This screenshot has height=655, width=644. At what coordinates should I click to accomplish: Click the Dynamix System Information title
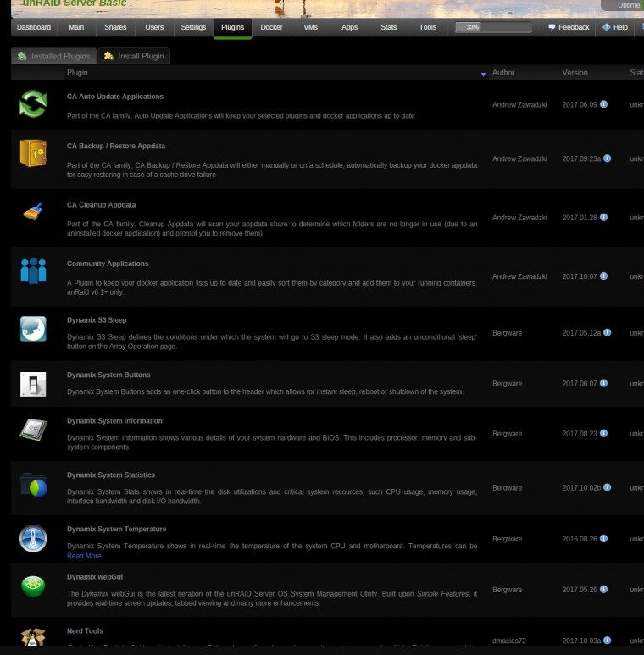pyautogui.click(x=115, y=420)
